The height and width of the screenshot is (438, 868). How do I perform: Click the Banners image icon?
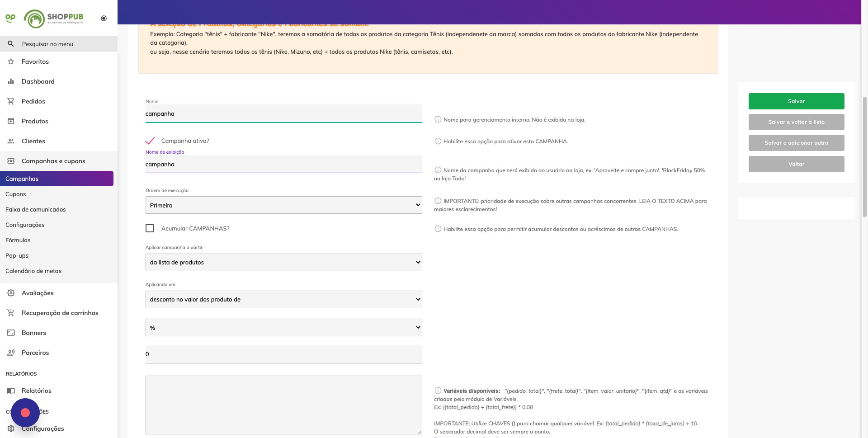coord(11,333)
